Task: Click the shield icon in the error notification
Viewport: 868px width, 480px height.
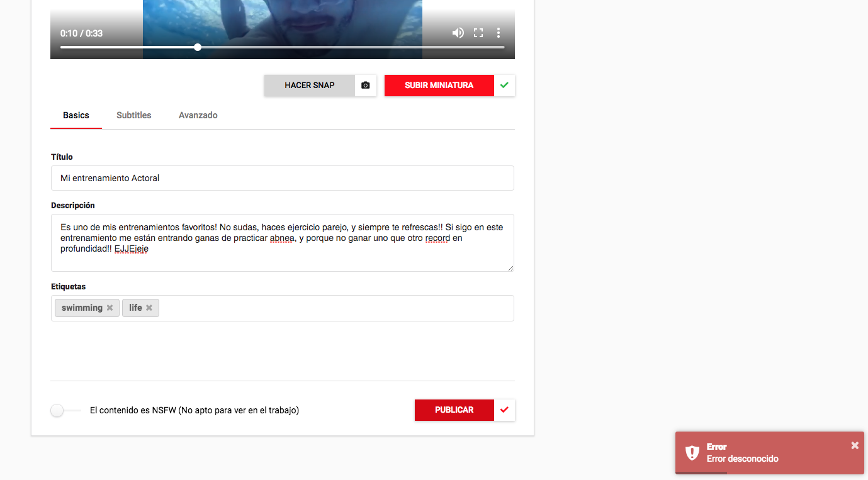Action: tap(692, 453)
